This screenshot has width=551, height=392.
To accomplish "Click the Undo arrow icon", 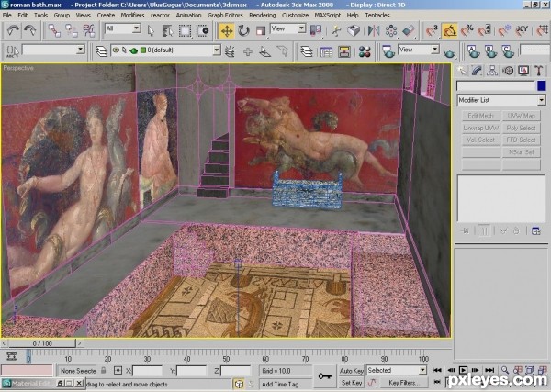I will (13, 31).
